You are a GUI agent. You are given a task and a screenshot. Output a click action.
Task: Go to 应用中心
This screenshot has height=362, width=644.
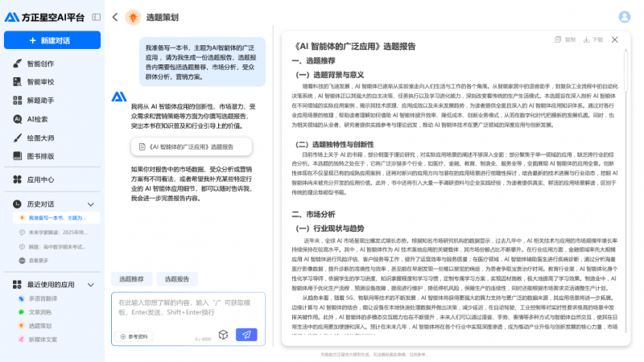40,179
